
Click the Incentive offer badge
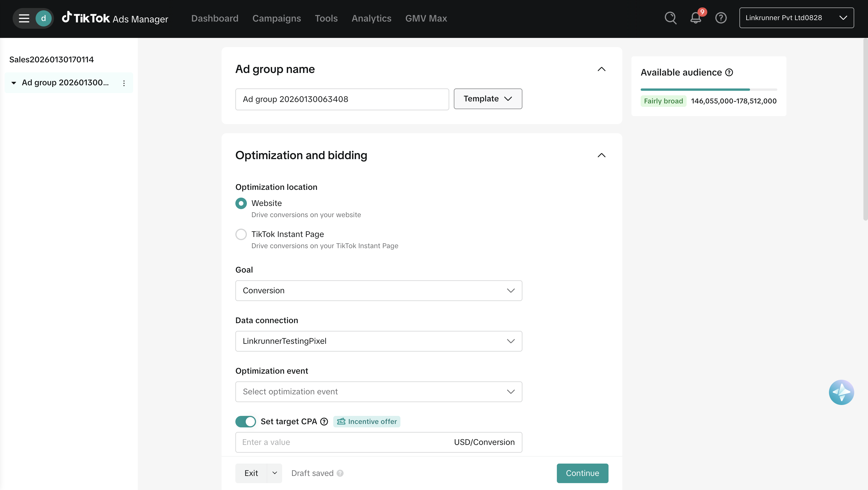pos(367,422)
